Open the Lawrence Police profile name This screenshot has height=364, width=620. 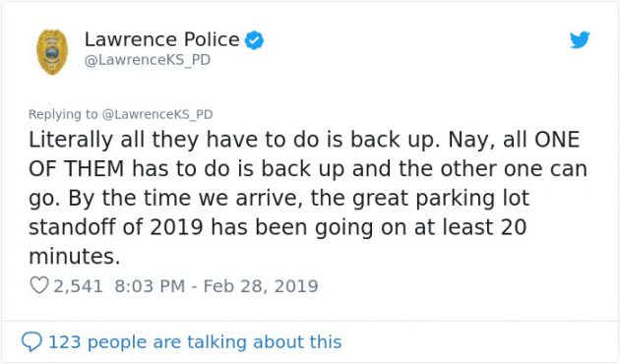pyautogui.click(x=162, y=39)
